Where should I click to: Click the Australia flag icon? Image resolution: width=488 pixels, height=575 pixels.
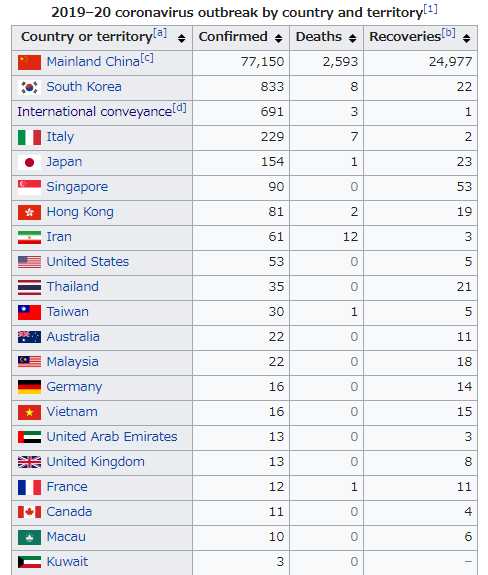(29, 337)
